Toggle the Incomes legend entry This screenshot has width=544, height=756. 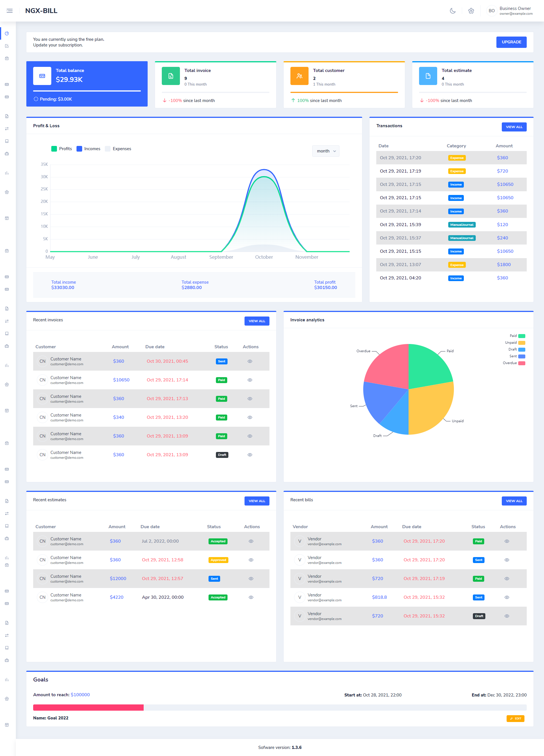[x=88, y=149]
